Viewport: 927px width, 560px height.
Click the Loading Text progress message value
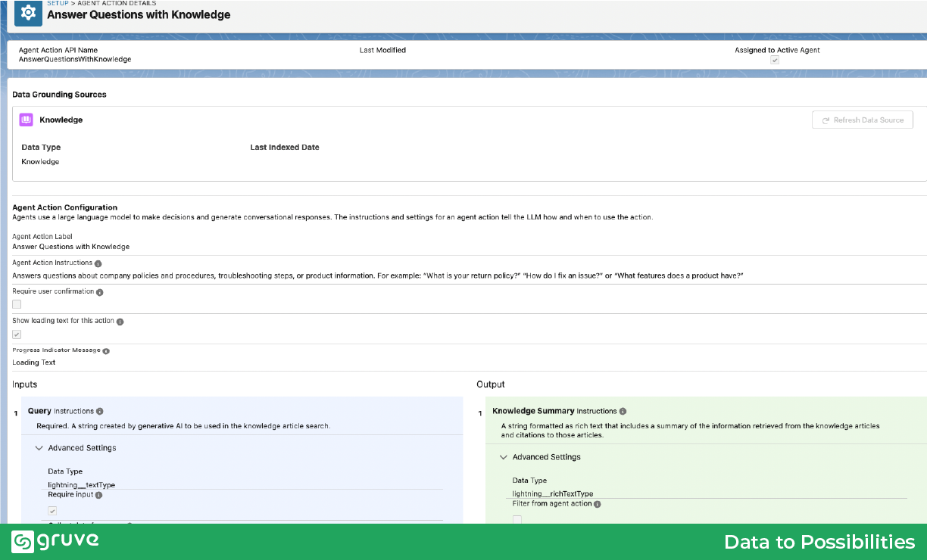(34, 362)
